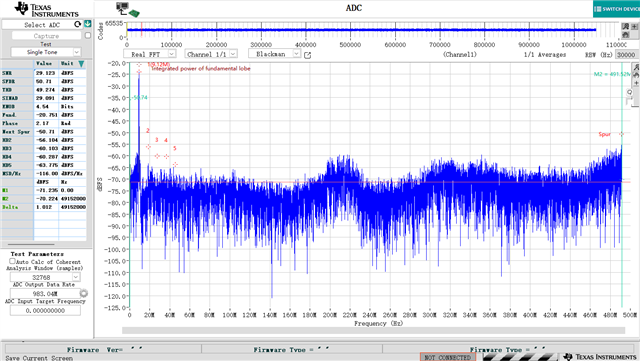Select the pan hand tool on codes plot
This screenshot has width=640, height=361.
point(626,35)
